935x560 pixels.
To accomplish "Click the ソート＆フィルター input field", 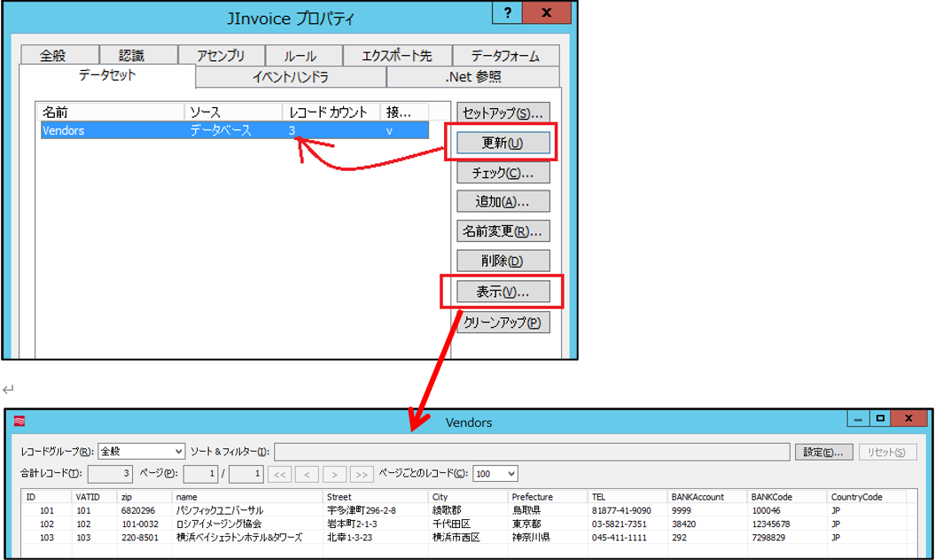I will 532,452.
